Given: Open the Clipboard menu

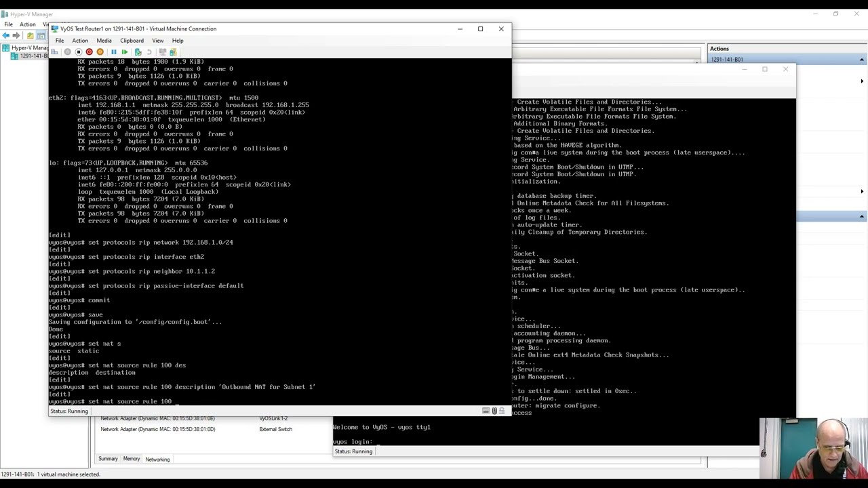Looking at the screenshot, I should coord(132,41).
